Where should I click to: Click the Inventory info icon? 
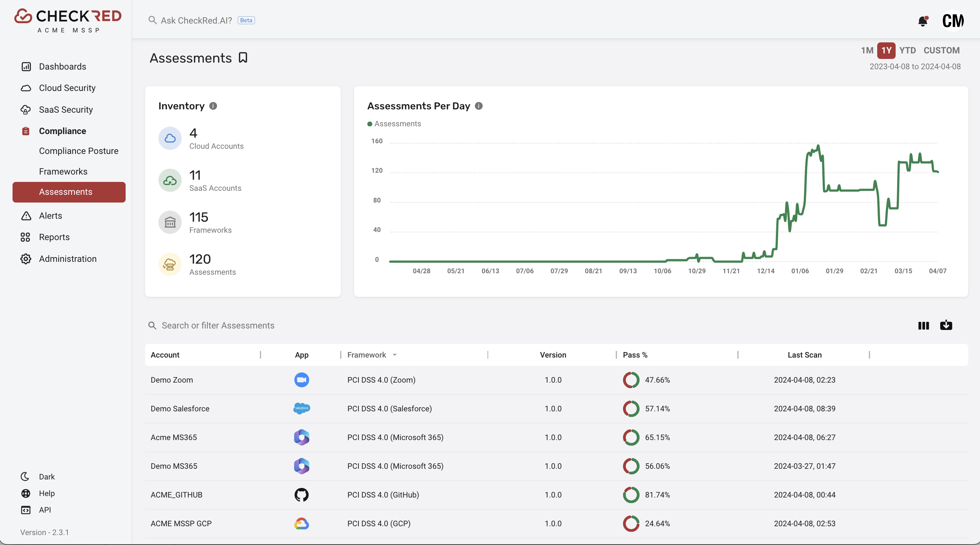tap(213, 106)
